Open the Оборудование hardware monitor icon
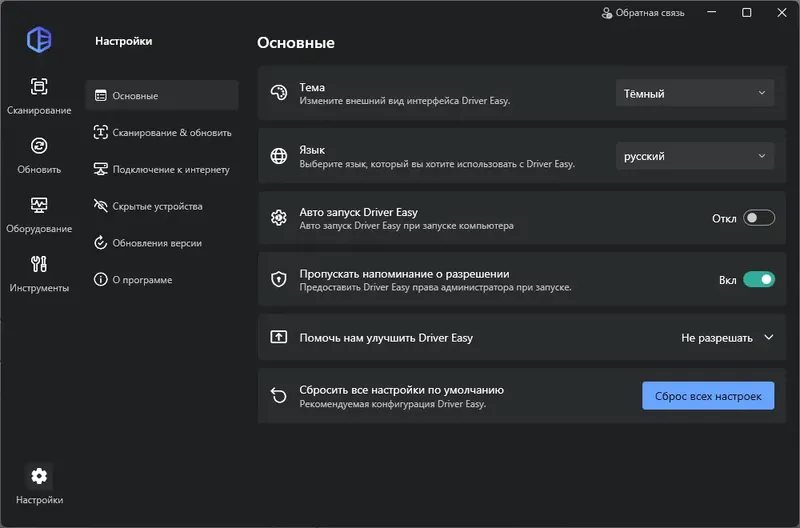 point(39,205)
